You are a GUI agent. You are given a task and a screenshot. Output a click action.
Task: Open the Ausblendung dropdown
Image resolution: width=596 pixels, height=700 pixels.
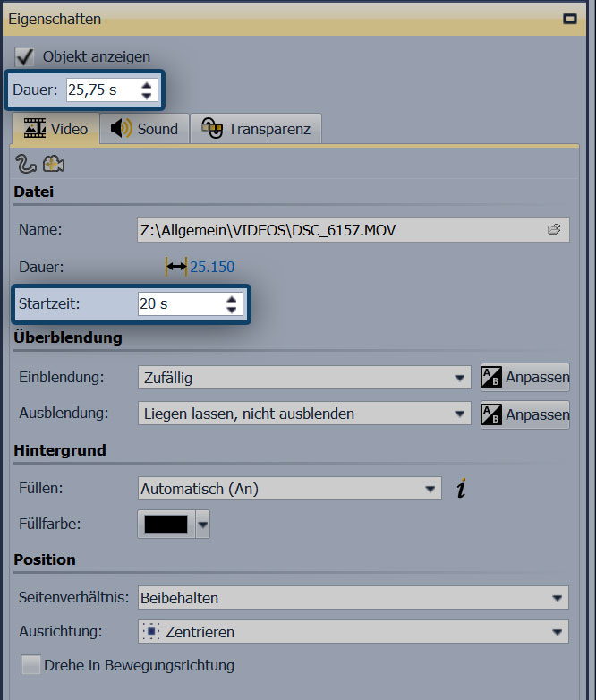point(304,414)
